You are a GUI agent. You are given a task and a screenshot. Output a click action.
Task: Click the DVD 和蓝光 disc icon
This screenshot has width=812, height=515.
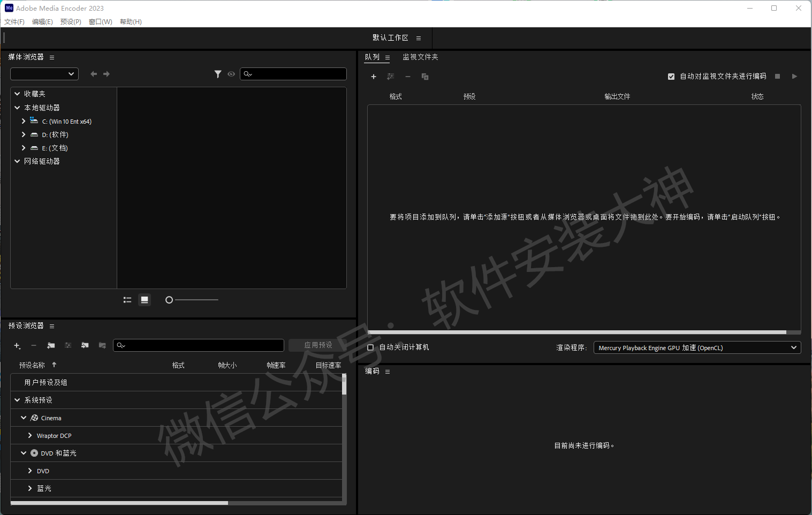(x=34, y=453)
